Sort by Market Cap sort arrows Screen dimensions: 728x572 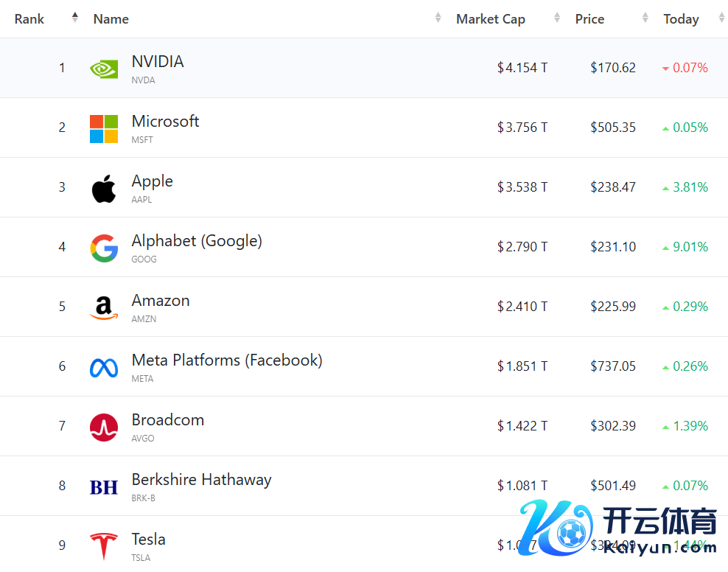coord(557,18)
